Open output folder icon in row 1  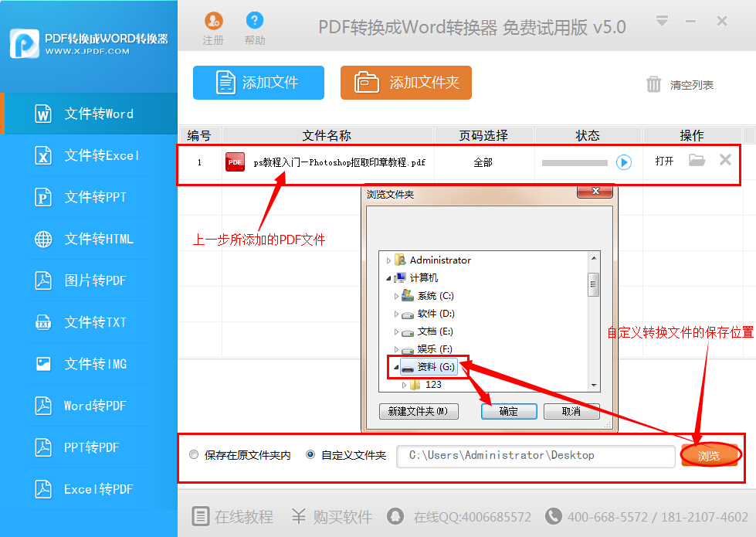(697, 160)
